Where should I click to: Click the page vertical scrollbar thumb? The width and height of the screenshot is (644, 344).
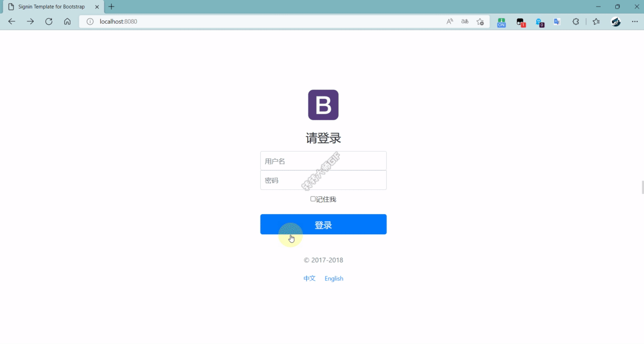coord(642,187)
